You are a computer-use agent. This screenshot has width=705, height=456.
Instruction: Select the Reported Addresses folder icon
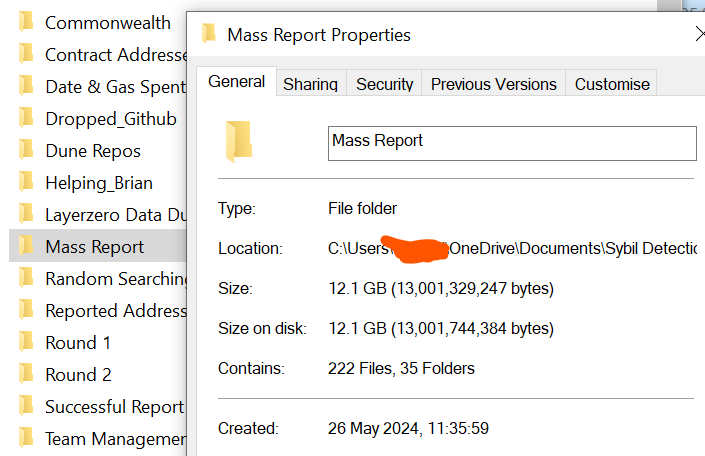click(26, 310)
